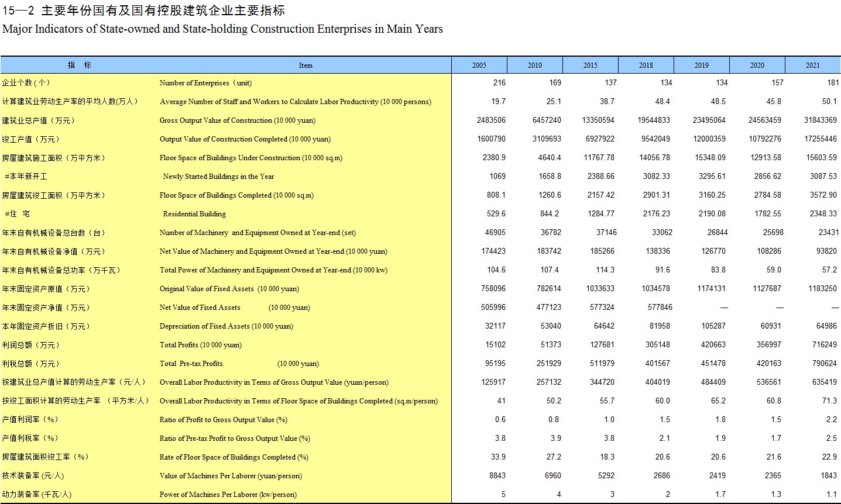Click 'Newly Started Buildings in the Year'
The height and width of the screenshot is (504, 841).
tap(218, 177)
